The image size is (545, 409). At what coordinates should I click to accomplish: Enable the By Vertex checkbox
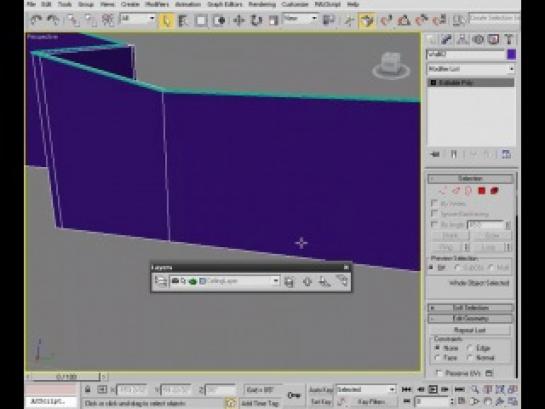click(x=434, y=203)
